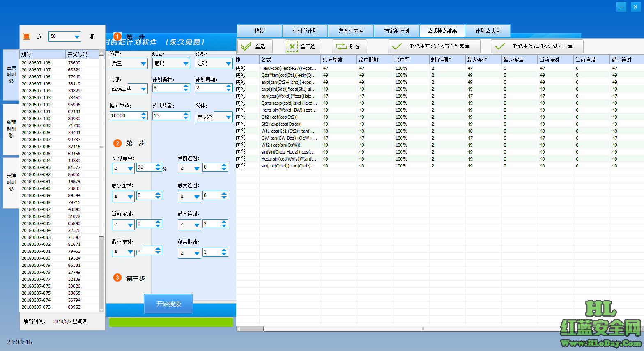Open the 来源 dropdown

point(129,89)
